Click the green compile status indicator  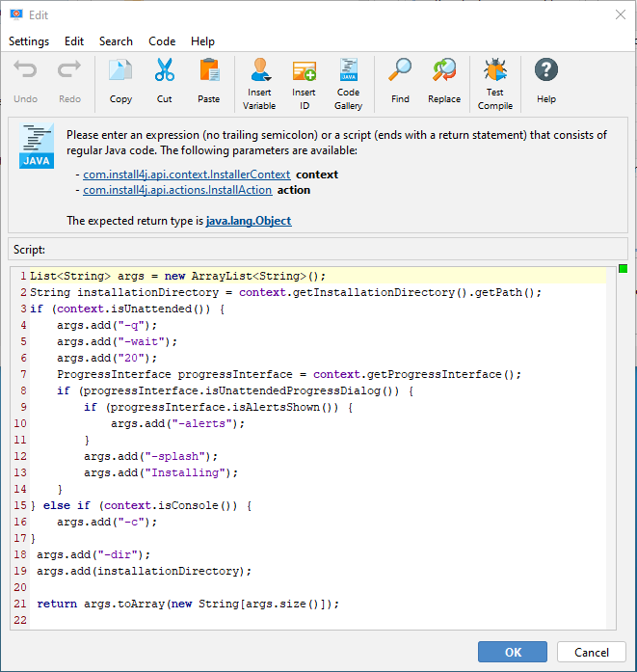coord(624,269)
